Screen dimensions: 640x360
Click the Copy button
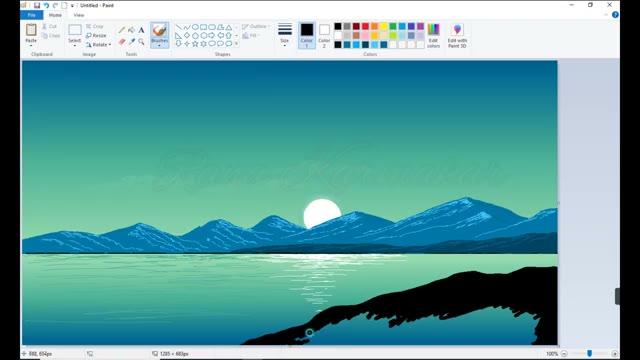click(51, 36)
